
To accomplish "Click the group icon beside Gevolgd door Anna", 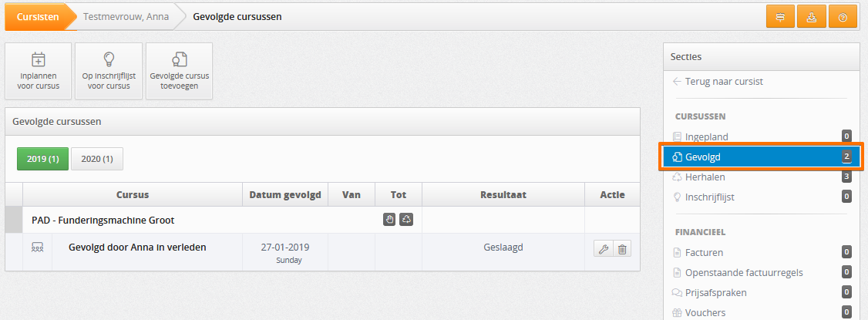I will (x=37, y=248).
